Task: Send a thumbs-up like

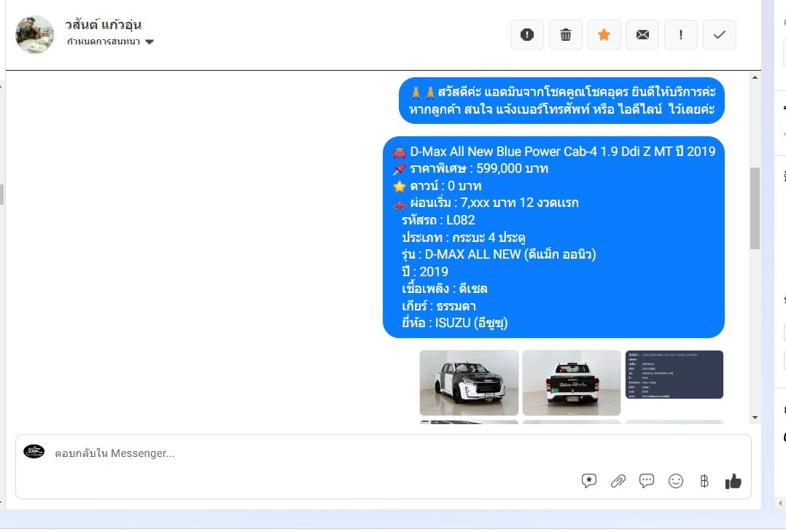Action: point(733,482)
